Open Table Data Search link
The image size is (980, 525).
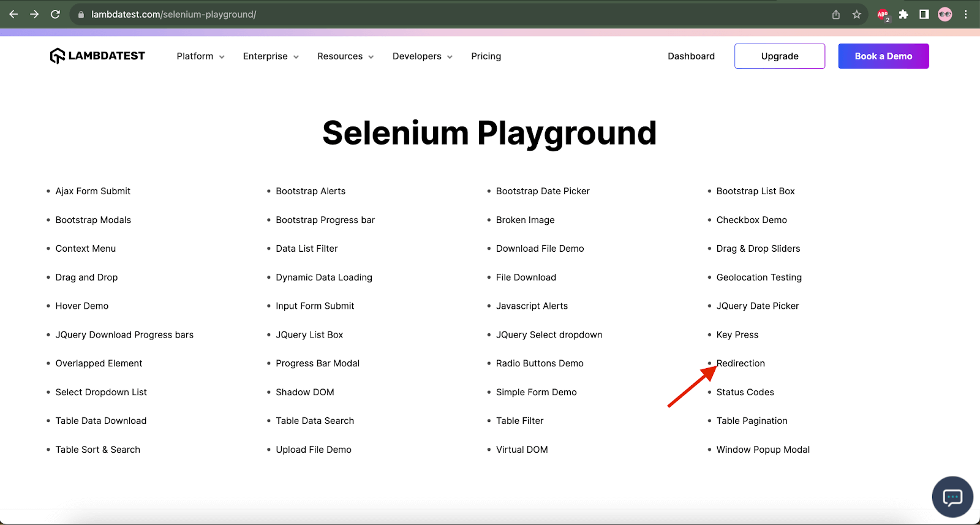tap(315, 421)
